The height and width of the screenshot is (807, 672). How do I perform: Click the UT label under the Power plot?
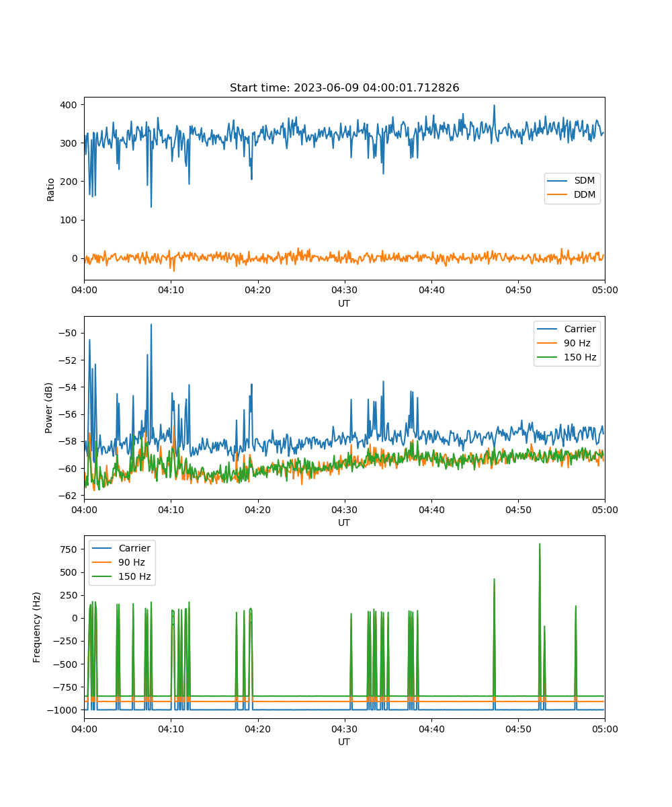coord(344,523)
